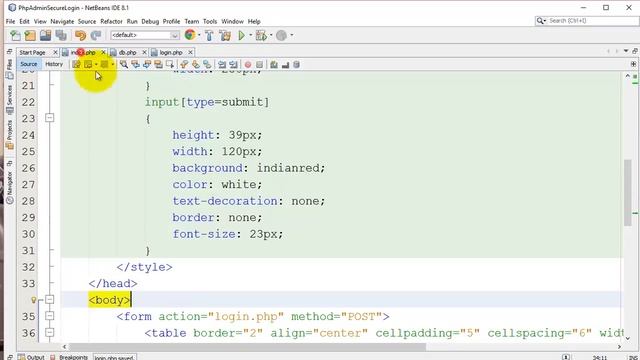
Task: Click the grey Profile Project circle icon
Action: click(x=281, y=36)
